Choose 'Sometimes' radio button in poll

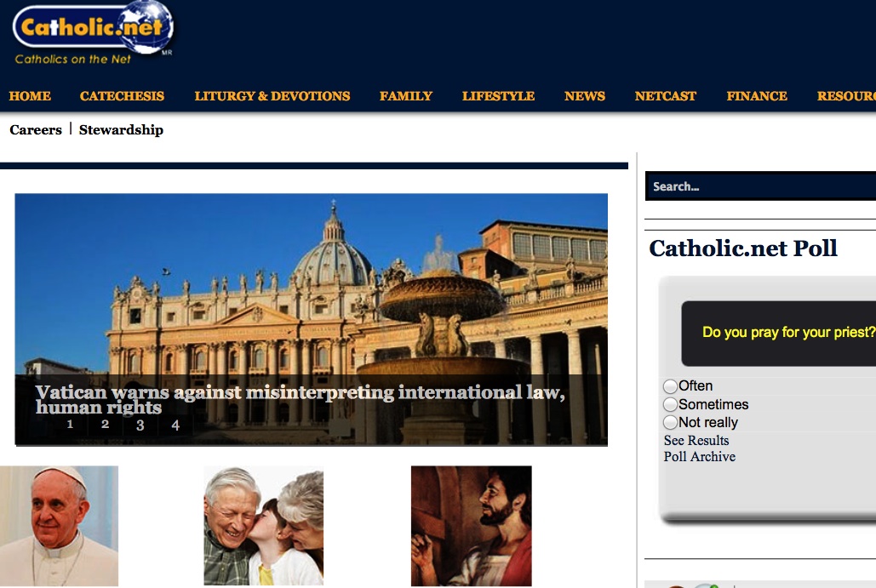[671, 405]
